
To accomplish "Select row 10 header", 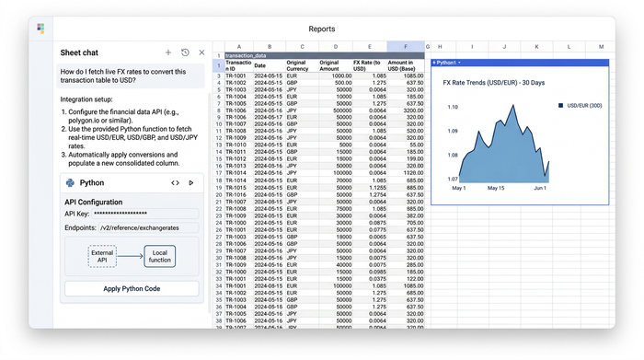I will tap(219, 124).
